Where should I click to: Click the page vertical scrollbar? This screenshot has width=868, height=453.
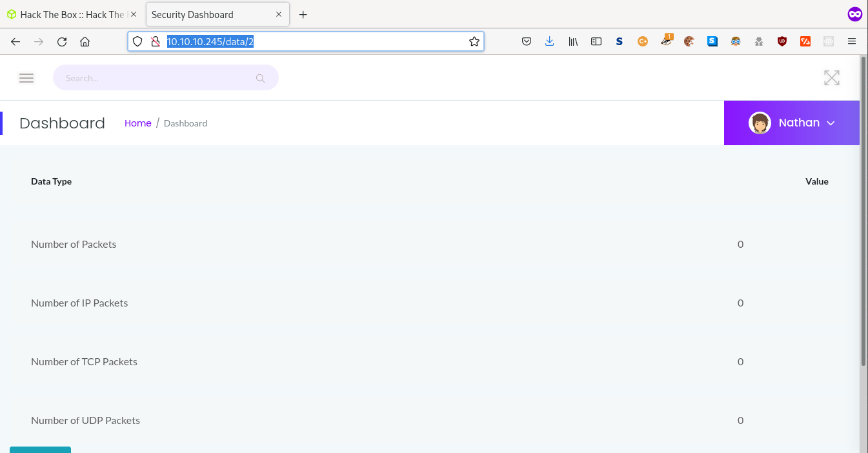863,213
